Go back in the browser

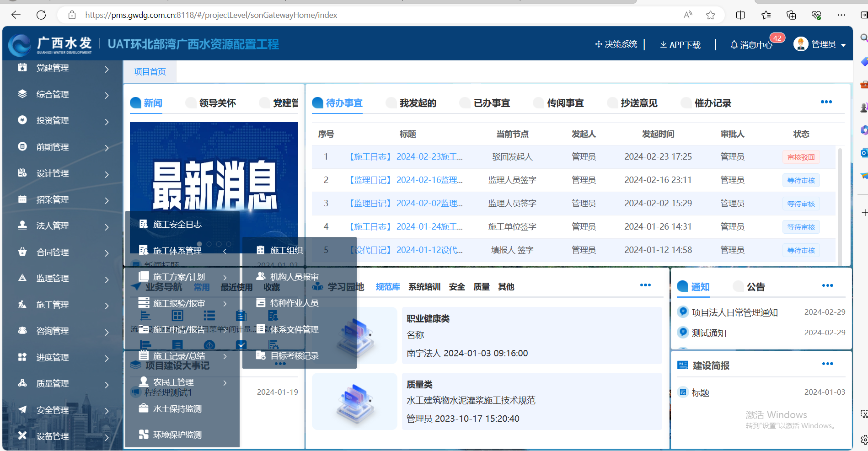pyautogui.click(x=16, y=15)
